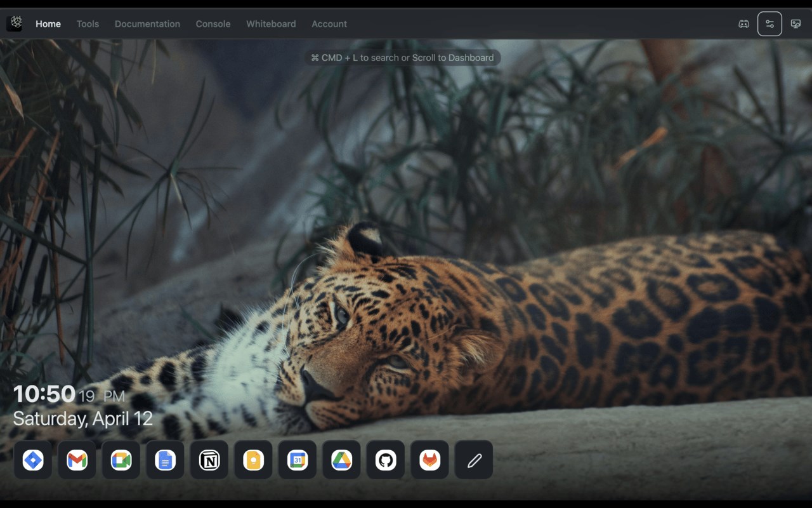Screen dimensions: 812x508
Task: Open the GitLab shortcut
Action: point(429,460)
